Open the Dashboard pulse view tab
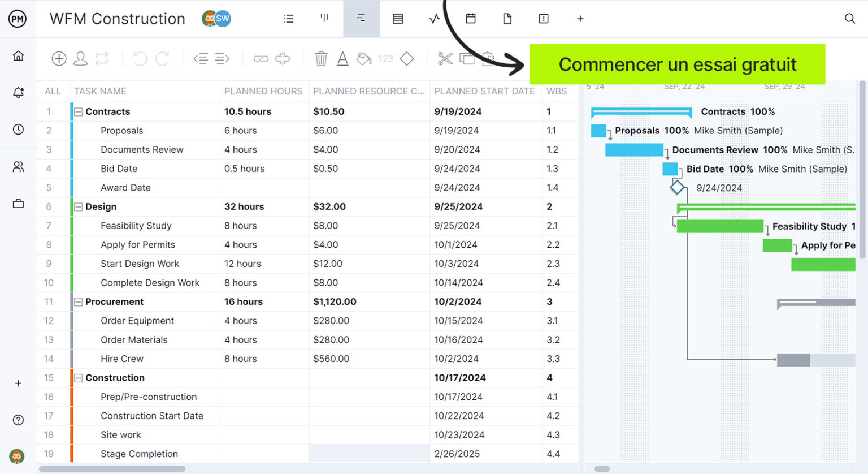The width and height of the screenshot is (868, 474). [x=434, y=19]
